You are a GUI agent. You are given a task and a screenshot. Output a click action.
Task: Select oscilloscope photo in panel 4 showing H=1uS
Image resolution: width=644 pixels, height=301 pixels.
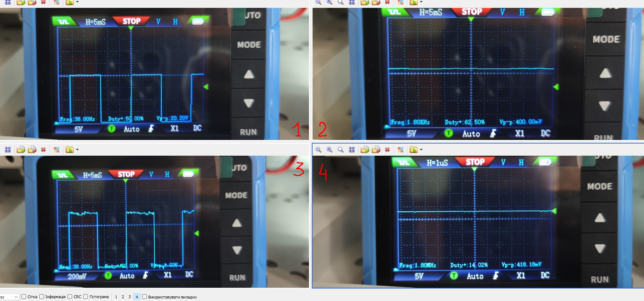(478, 222)
